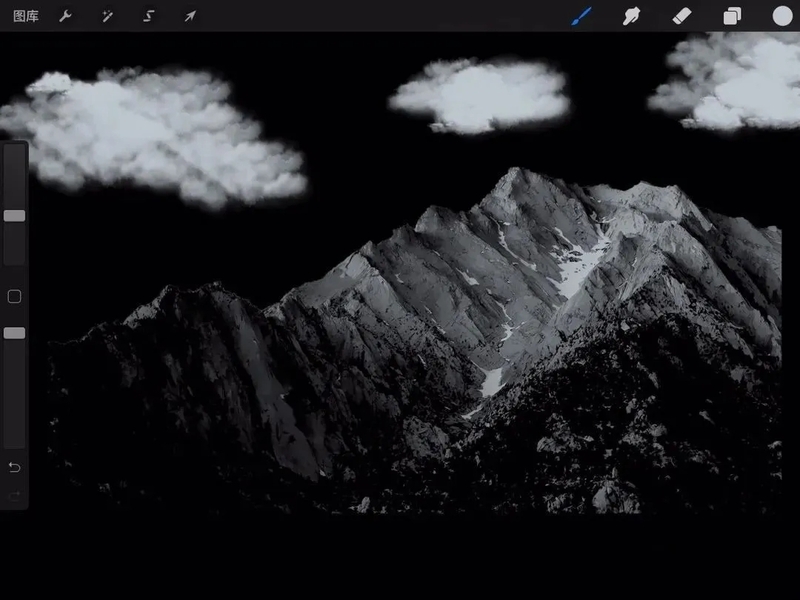
Task: Open the active color picker circle
Action: click(782, 16)
